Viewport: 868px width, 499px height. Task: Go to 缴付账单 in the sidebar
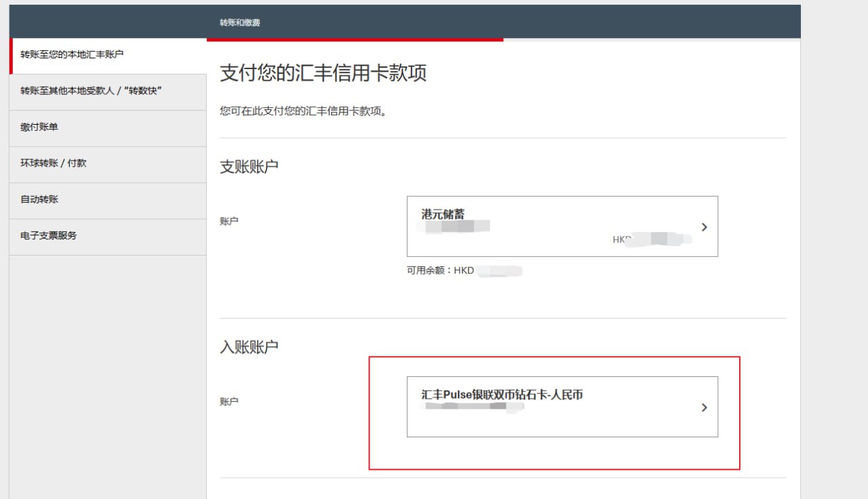tap(108, 128)
